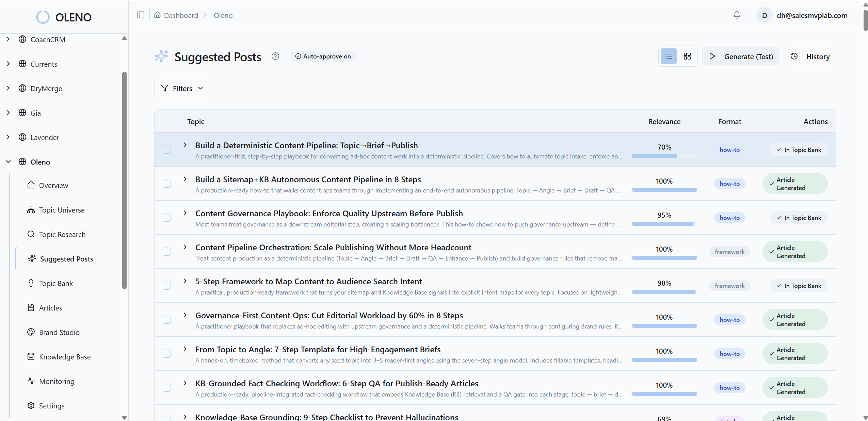Click the 98% relevance progress bar
Image resolution: width=868 pixels, height=421 pixels.
[x=664, y=291]
